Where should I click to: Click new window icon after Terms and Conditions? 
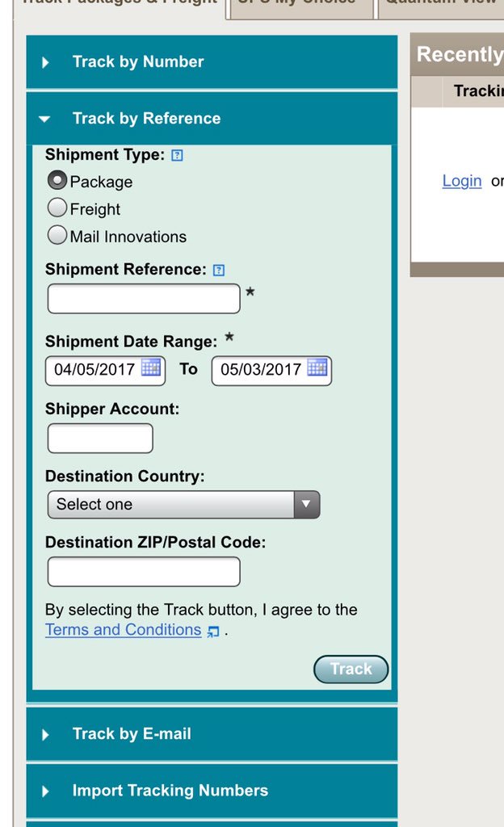(213, 632)
